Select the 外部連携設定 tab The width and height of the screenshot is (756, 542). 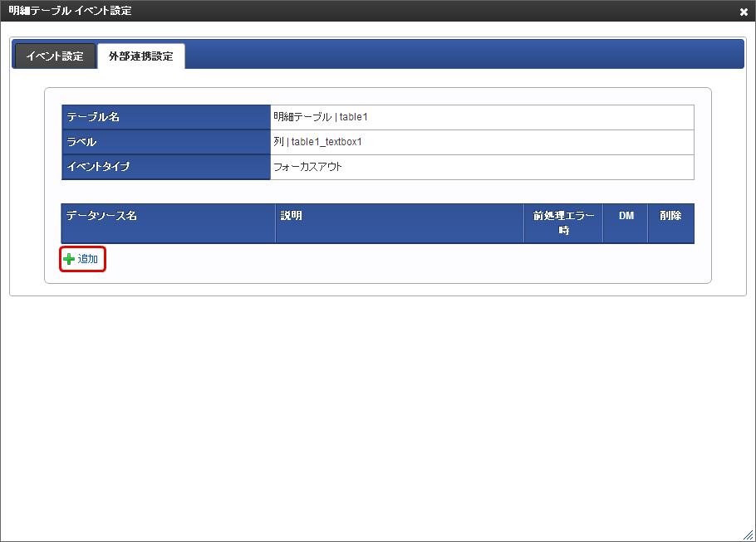tap(140, 56)
